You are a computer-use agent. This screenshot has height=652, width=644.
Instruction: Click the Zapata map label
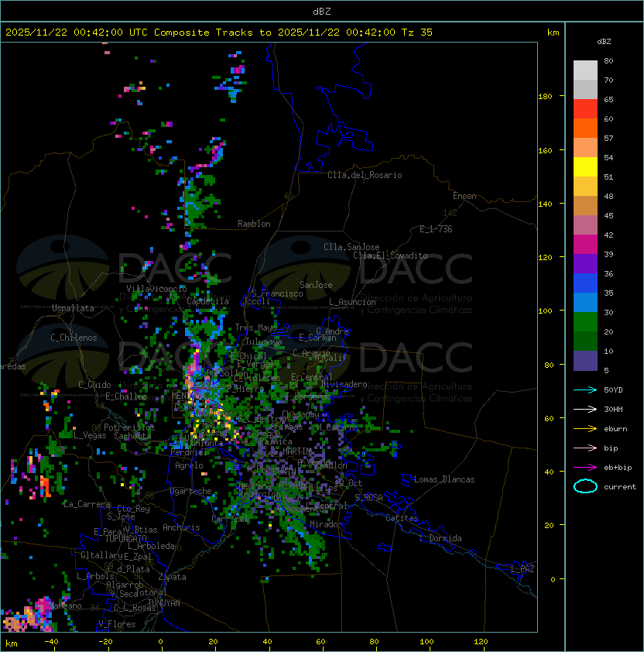172,577
